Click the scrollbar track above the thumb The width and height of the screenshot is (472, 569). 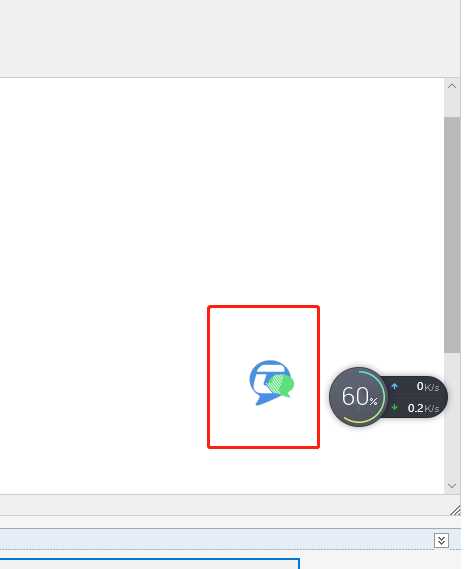pyautogui.click(x=452, y=106)
